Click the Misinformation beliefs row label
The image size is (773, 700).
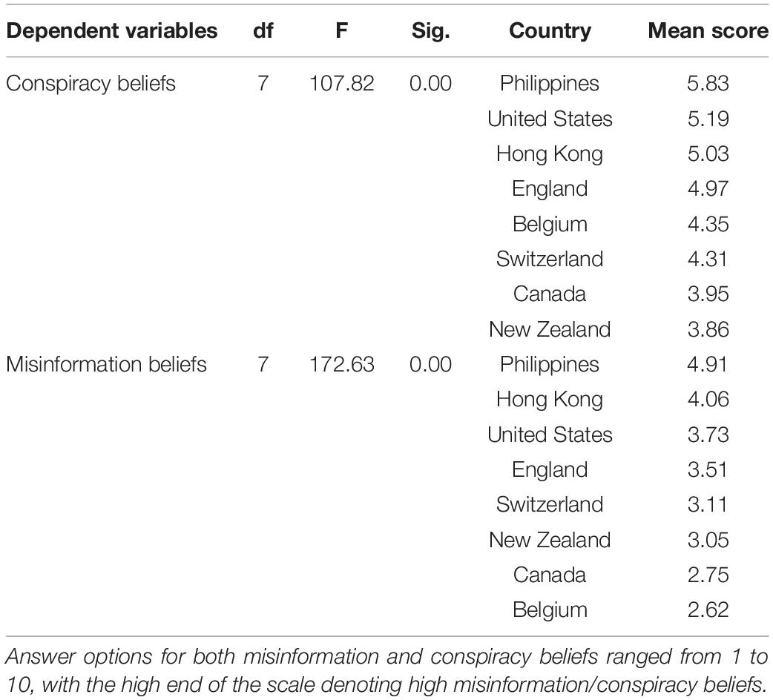tap(106, 365)
